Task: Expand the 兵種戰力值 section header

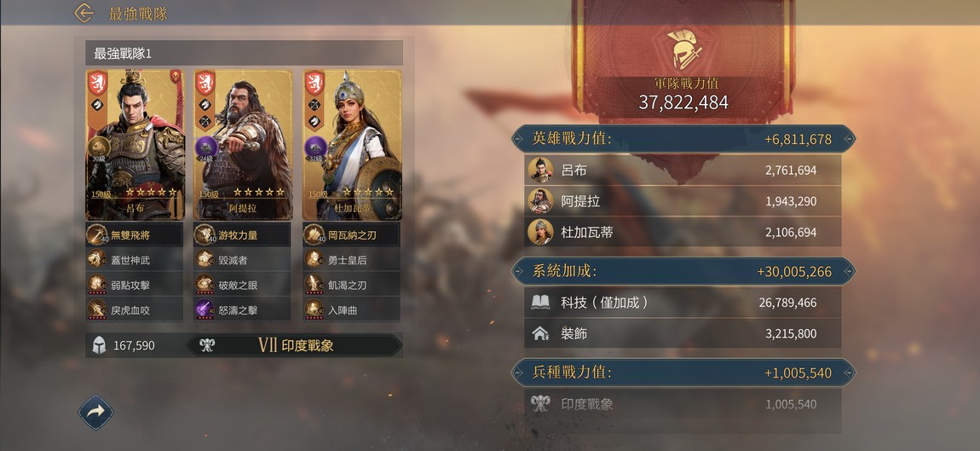Action: pos(683,373)
